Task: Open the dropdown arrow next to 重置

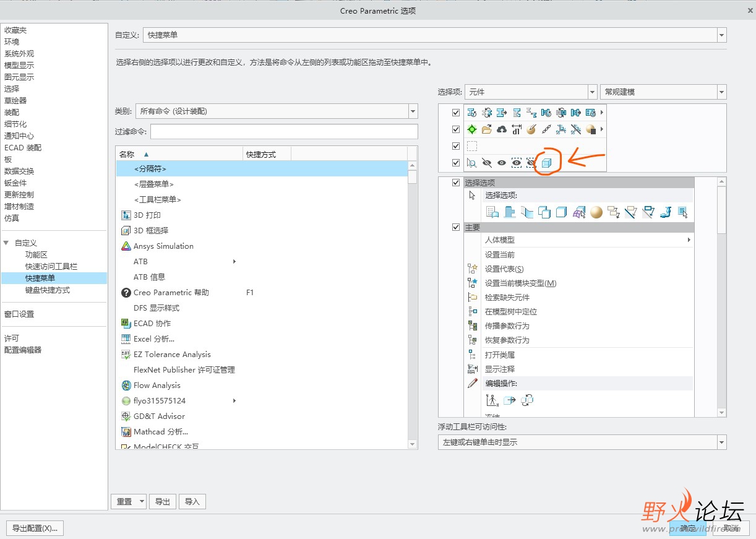Action: pos(142,501)
